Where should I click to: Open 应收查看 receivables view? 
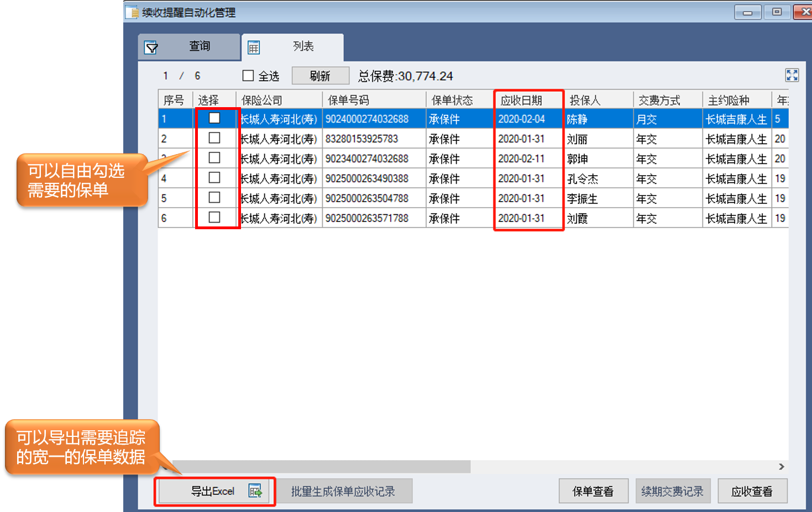tap(752, 491)
